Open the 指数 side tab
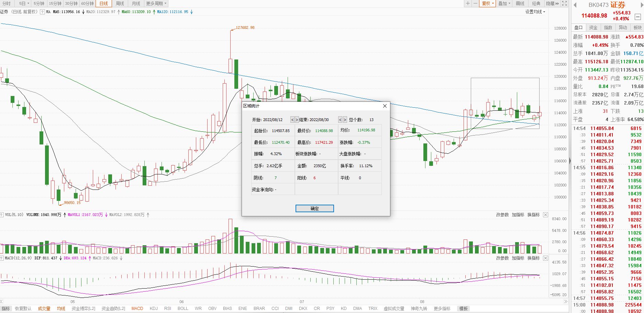Image resolution: width=644 pixels, height=313 pixels. pyautogui.click(x=608, y=28)
